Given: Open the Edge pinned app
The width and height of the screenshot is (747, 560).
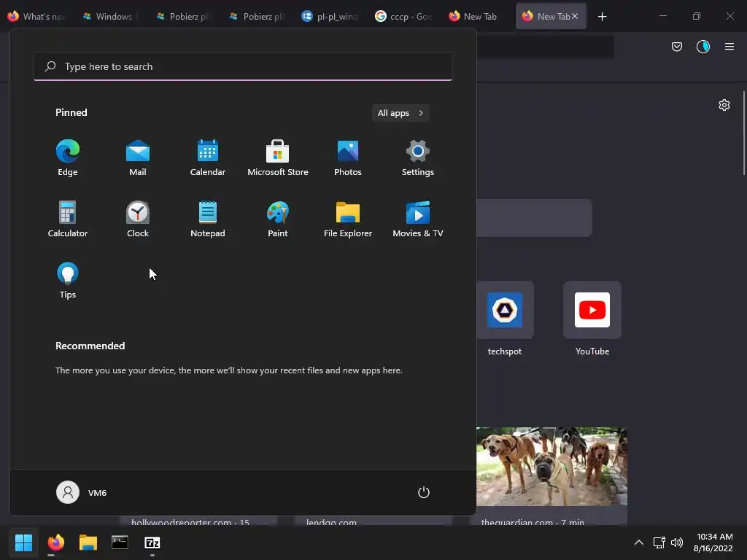Looking at the screenshot, I should tap(68, 158).
